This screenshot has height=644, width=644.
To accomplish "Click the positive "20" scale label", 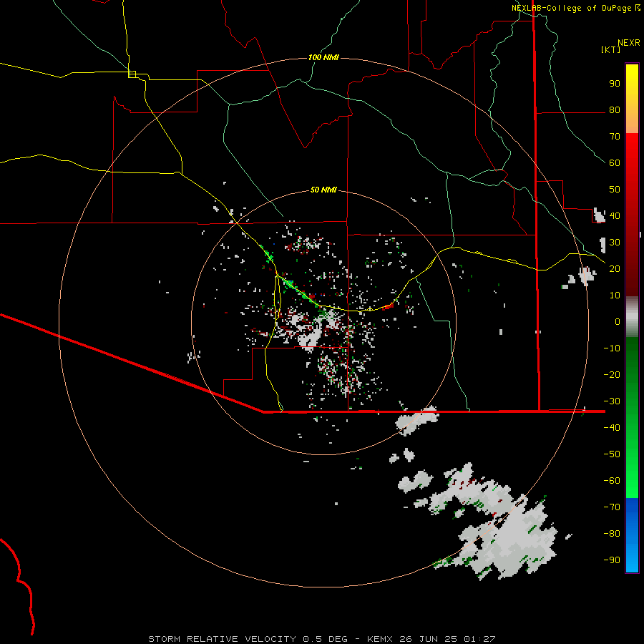I will tap(615, 269).
